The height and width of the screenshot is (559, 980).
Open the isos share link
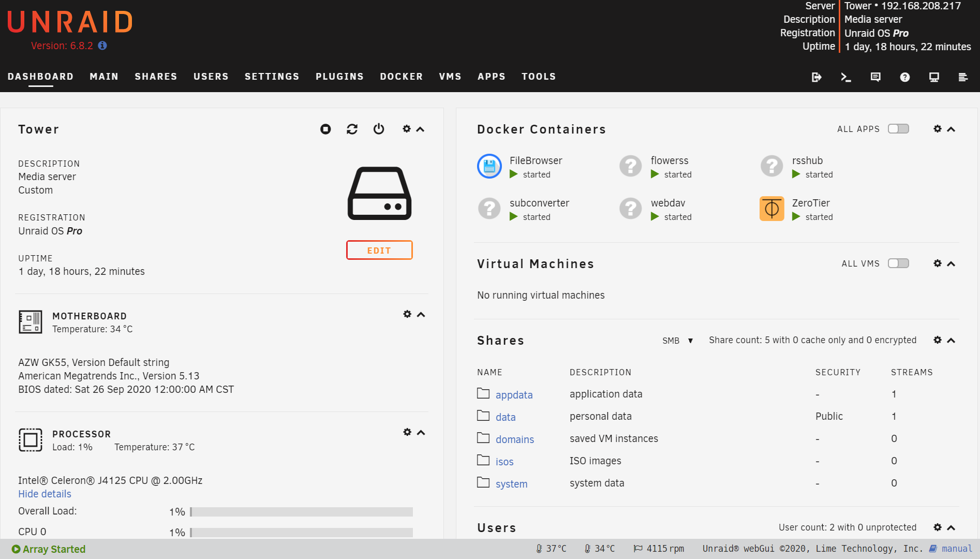tap(504, 462)
